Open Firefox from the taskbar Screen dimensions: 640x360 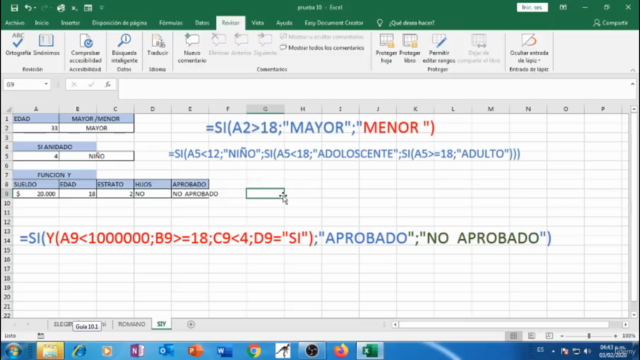[x=341, y=351]
